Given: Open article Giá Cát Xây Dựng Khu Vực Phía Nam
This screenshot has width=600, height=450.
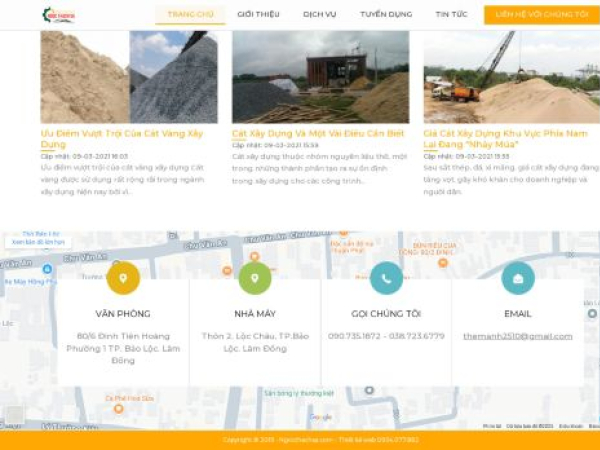Looking at the screenshot, I should click(505, 138).
